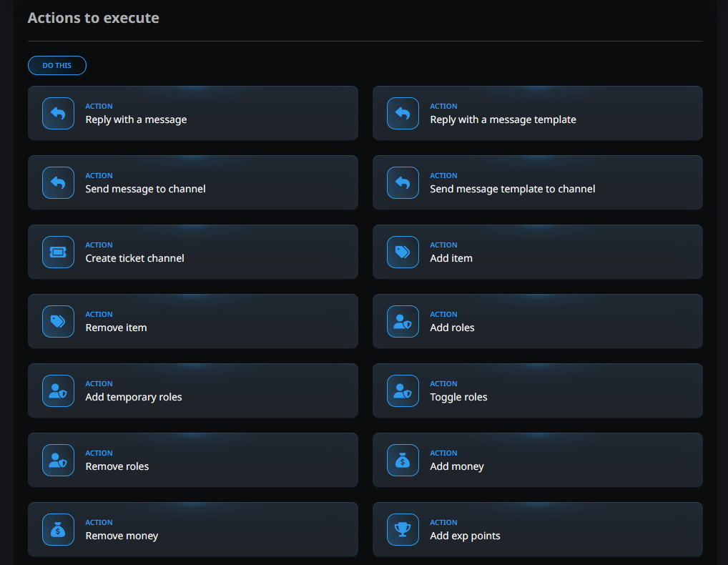Screen dimensions: 728x565
Task: Click the Create ticket channel label
Action: pos(134,258)
